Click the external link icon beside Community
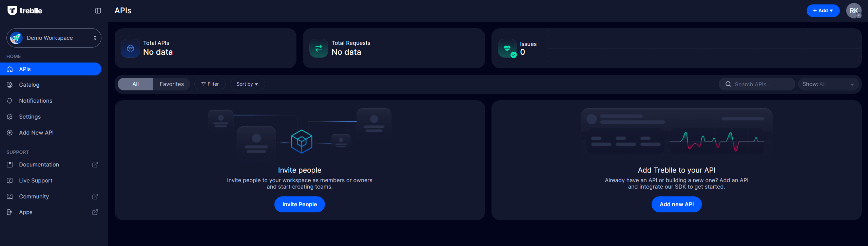868x246 pixels. tap(95, 196)
